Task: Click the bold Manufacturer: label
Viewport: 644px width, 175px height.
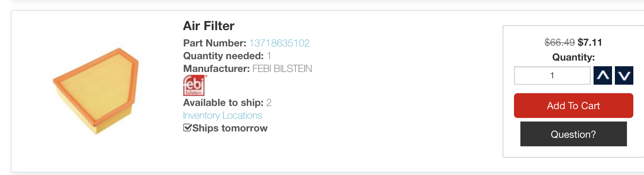Action: [x=216, y=69]
